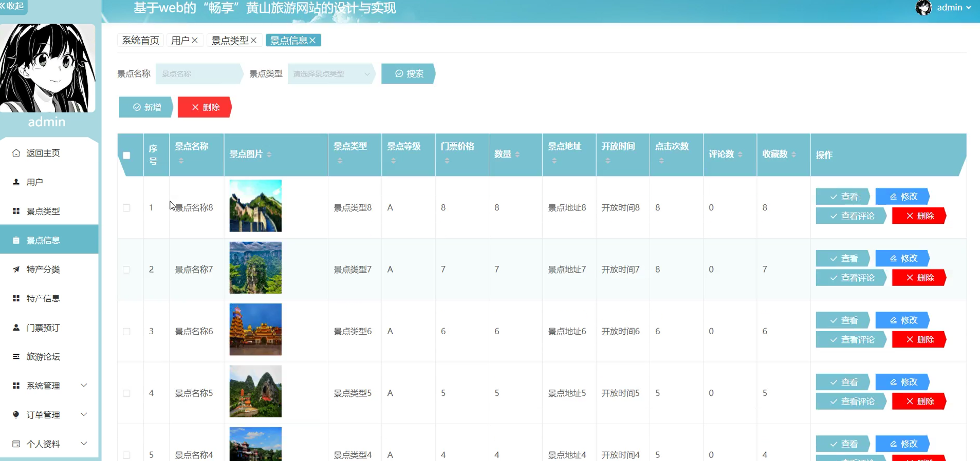Open the mountain pillar thumbnail in row 2
This screenshot has height=461, width=980.
pyautogui.click(x=255, y=267)
